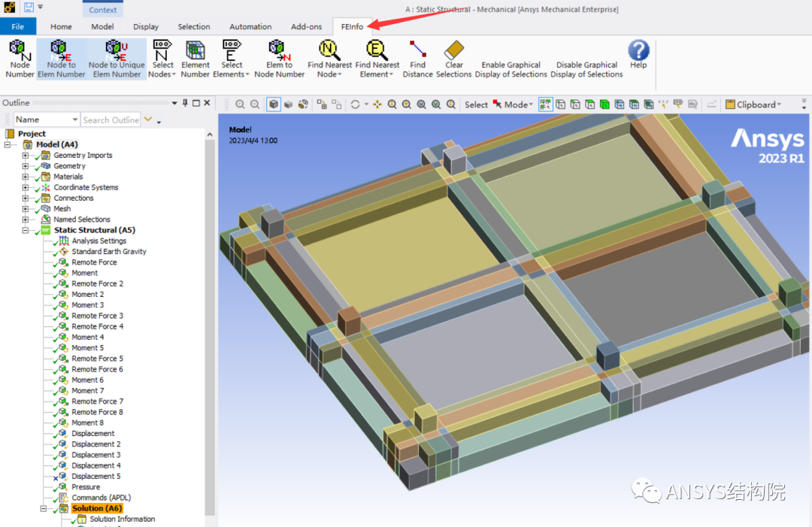Screen dimensions: 812x527
Task: Click the Search Outline input field
Action: (x=111, y=120)
